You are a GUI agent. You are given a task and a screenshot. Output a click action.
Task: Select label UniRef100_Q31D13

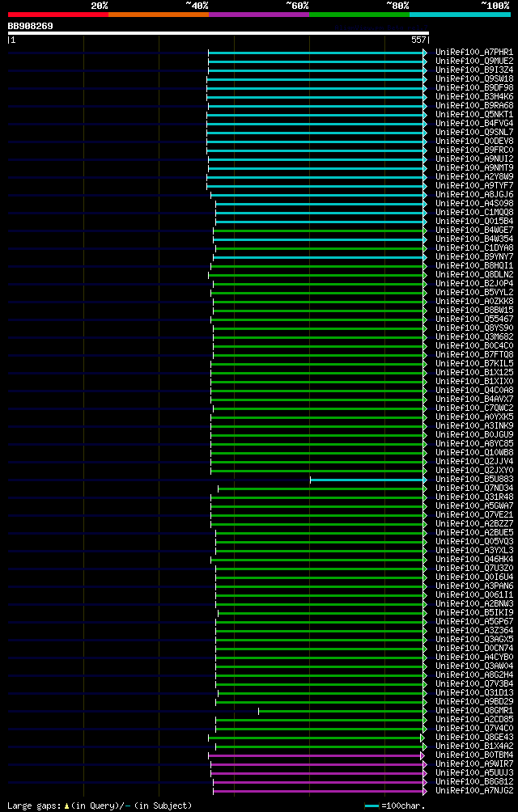[x=474, y=693]
